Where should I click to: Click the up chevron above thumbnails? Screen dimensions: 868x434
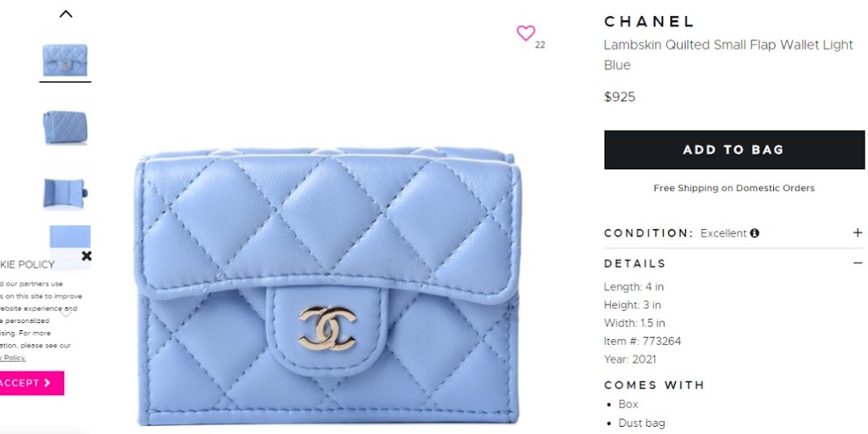tap(66, 15)
